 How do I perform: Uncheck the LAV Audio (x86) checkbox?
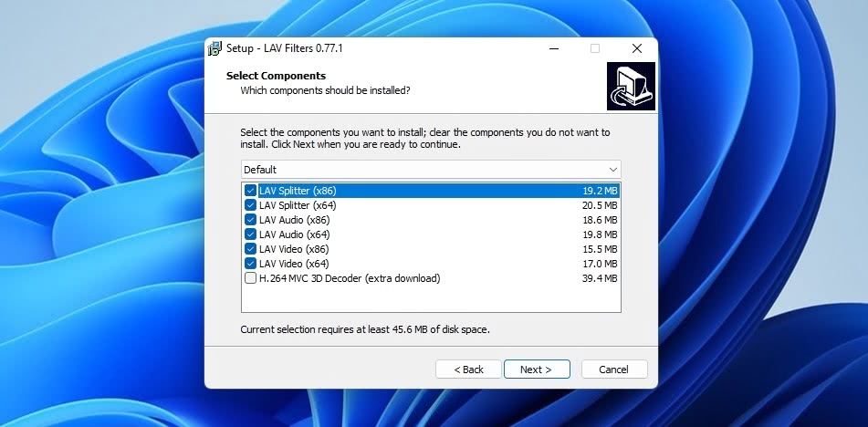[x=250, y=220]
